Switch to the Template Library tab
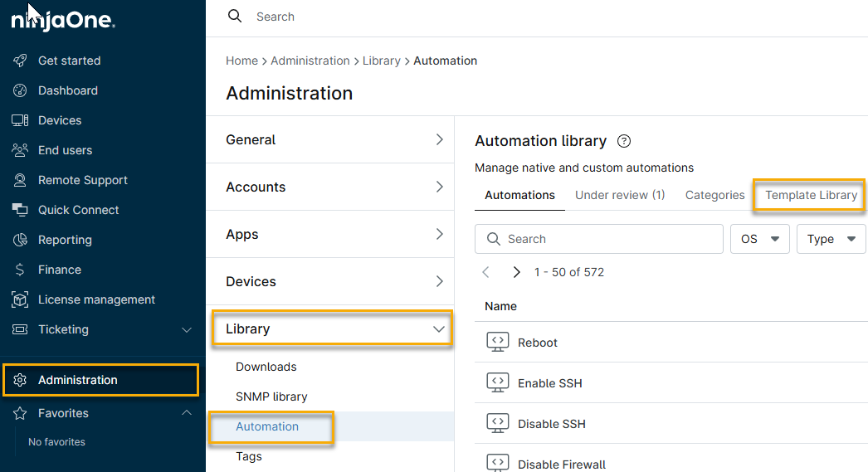The width and height of the screenshot is (868, 472). click(811, 195)
